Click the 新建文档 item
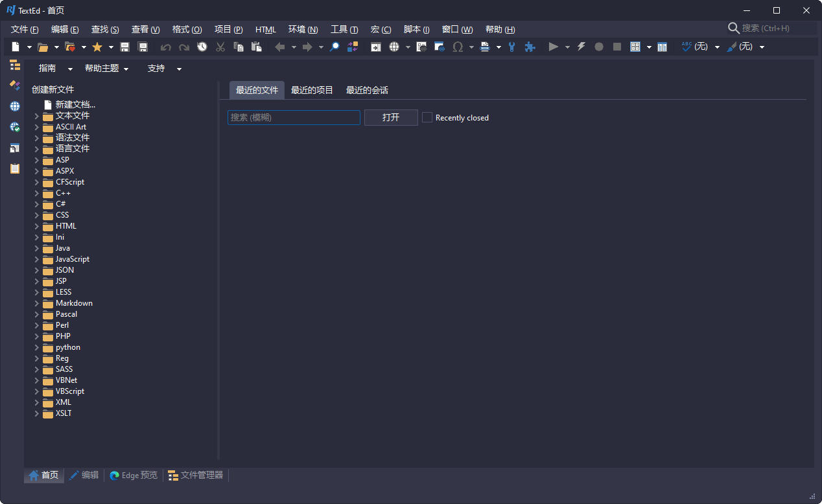The height and width of the screenshot is (504, 822). [x=75, y=104]
